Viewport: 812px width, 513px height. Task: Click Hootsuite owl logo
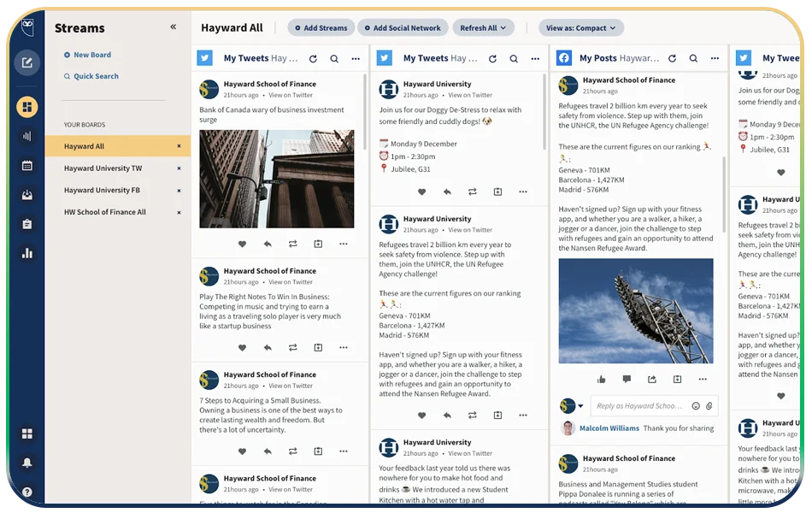coord(27,26)
